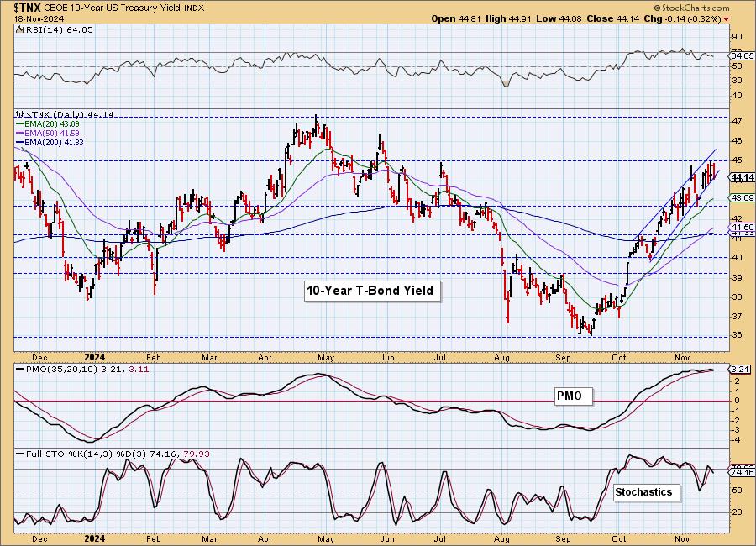Click the 47 level on the price axis
The height and width of the screenshot is (546, 756).
click(738, 122)
